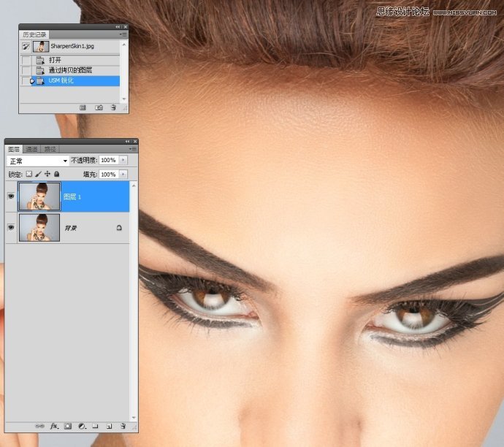Lock transparent pixels icon
The height and width of the screenshot is (447, 504).
tap(29, 174)
